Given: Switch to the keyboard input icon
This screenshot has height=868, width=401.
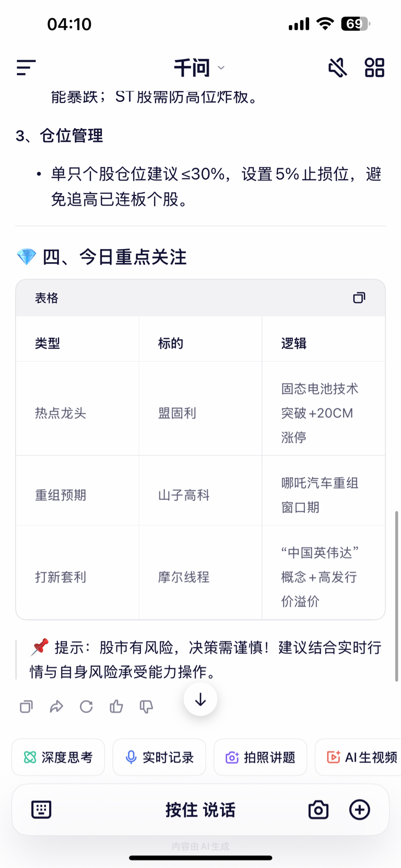Looking at the screenshot, I should point(41,810).
